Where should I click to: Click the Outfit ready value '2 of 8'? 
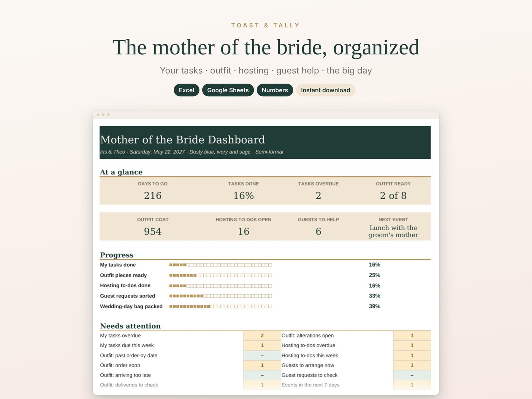[393, 195]
